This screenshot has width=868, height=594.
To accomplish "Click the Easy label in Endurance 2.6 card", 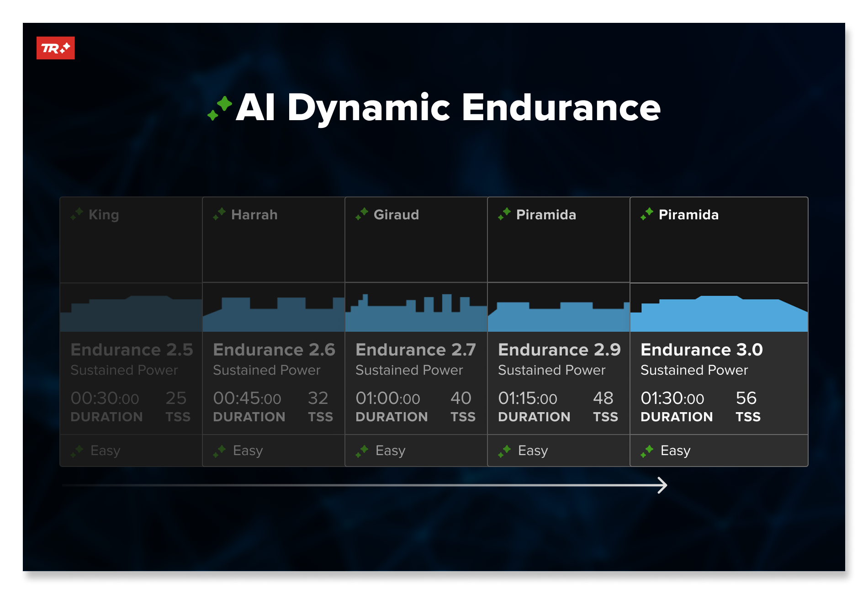I will (x=248, y=451).
